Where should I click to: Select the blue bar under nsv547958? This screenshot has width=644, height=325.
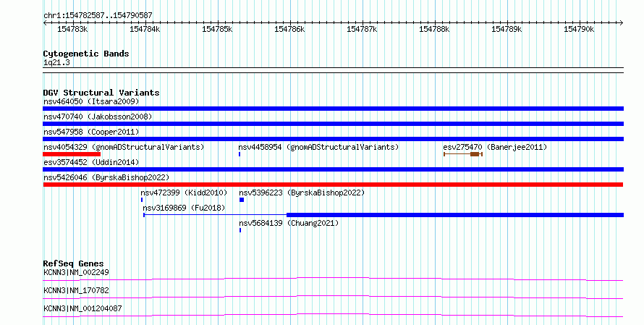333,139
